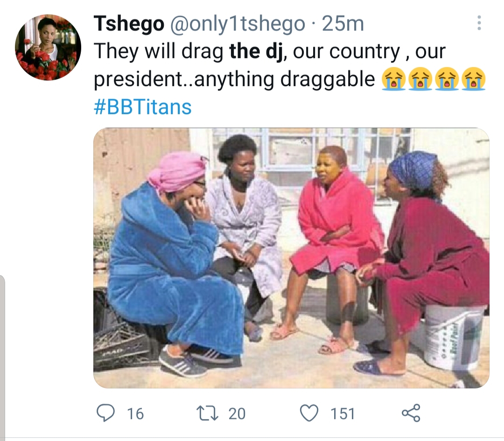
Task: Click the pink head wrap in the photo
Action: pos(176,171)
